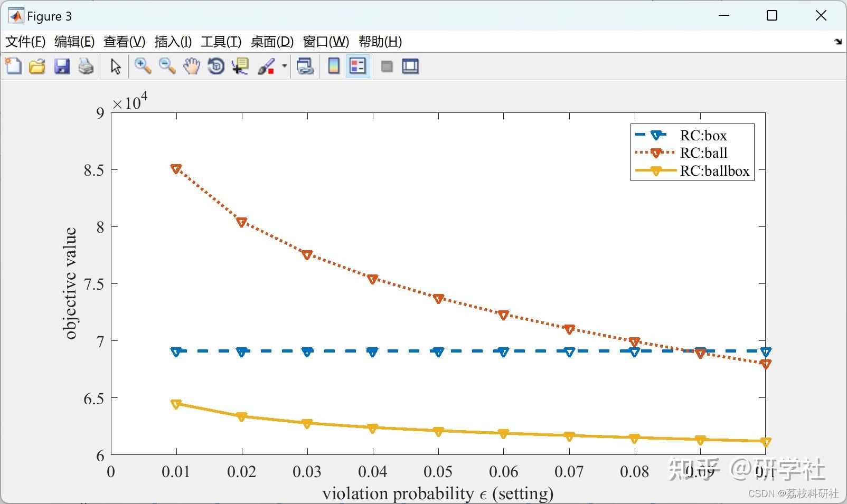Select the Pan hand tool
This screenshot has width=847, height=504.
192,66
